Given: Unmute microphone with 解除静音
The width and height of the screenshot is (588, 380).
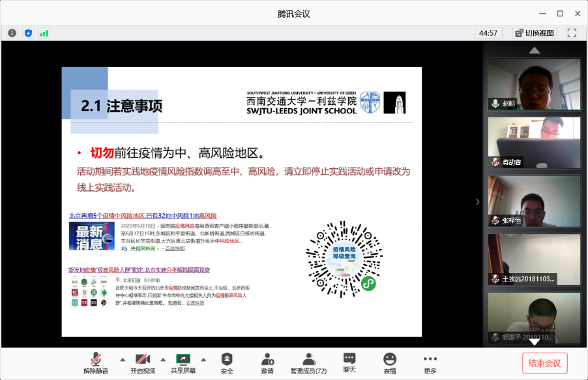Looking at the screenshot, I should (96, 363).
